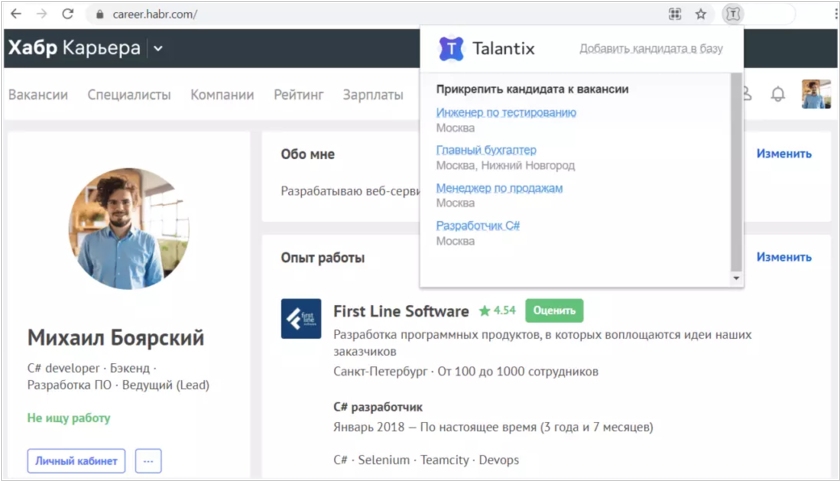Click the Хабр Карьера site logo
This screenshot has height=481, width=840.
pos(74,48)
